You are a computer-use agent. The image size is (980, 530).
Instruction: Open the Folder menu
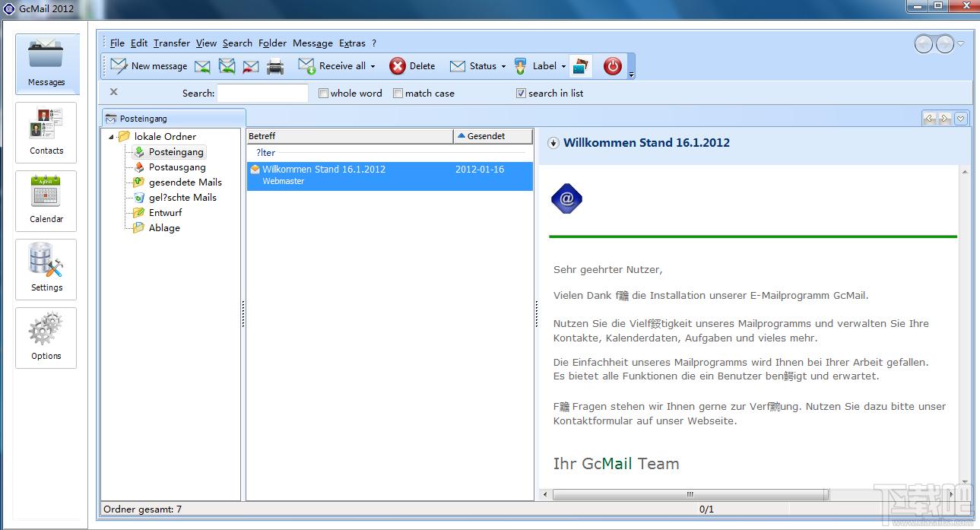[272, 43]
